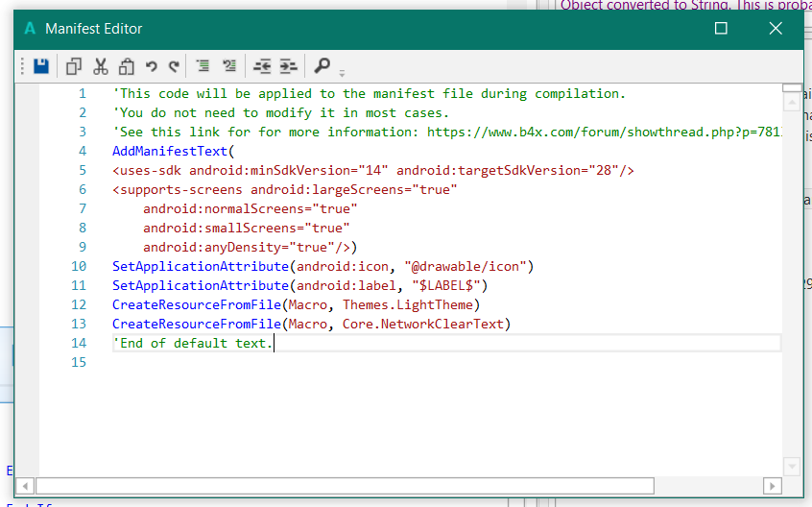Screen dimensions: 812x507
Task: Save the manifest with the floppy disk icon
Action: coord(41,66)
